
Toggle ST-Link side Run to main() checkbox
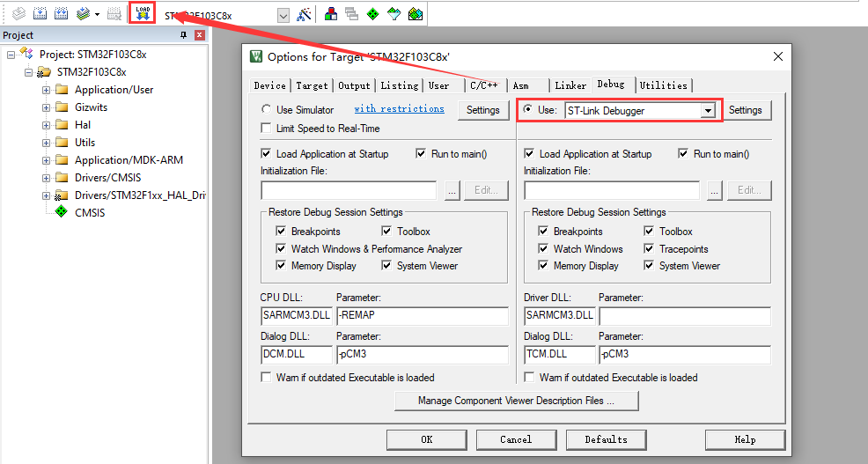click(683, 153)
